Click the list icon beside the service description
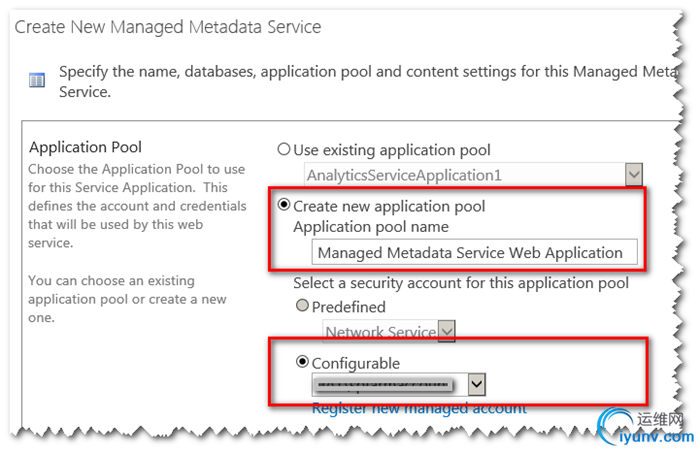This screenshot has width=700, height=453. (36, 80)
